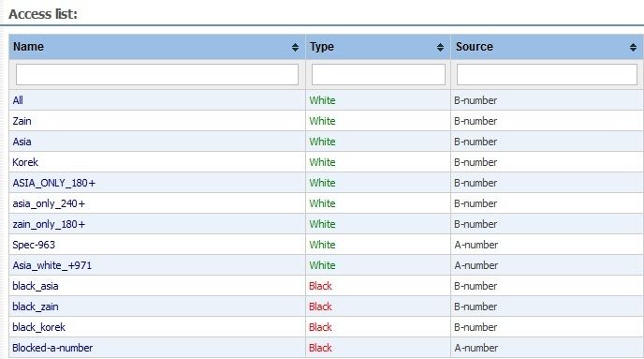
Task: Select White type in the All row
Action: click(322, 100)
